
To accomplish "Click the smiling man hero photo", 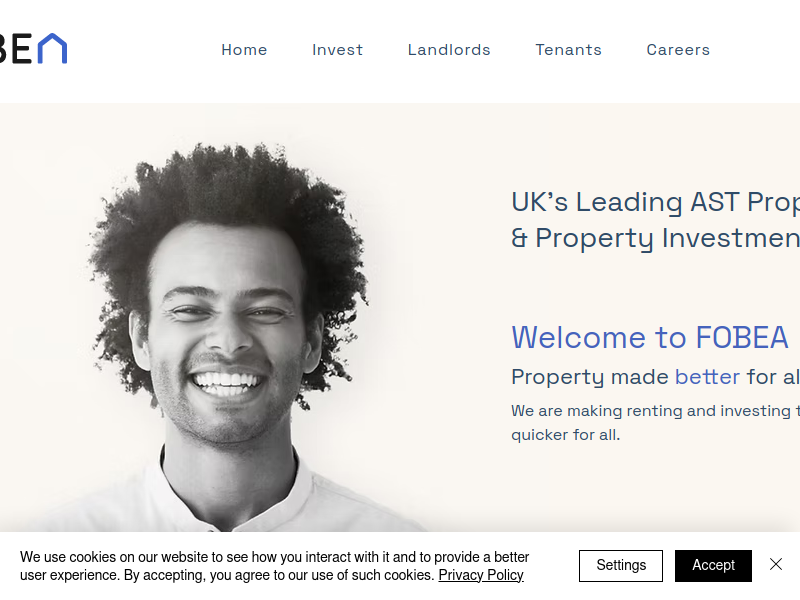I will click(224, 337).
